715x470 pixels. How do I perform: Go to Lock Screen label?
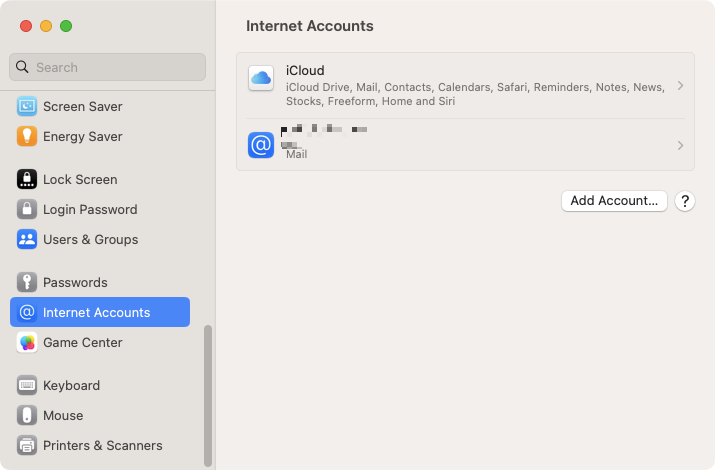[x=80, y=179]
